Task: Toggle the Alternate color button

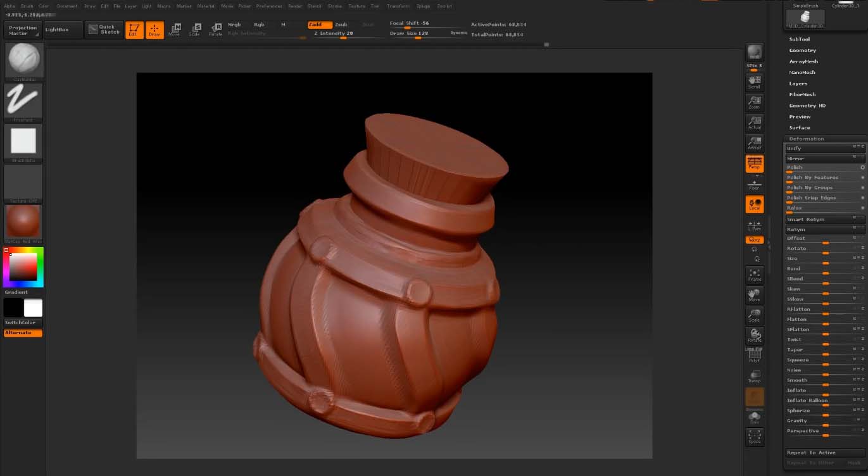Action: click(23, 333)
